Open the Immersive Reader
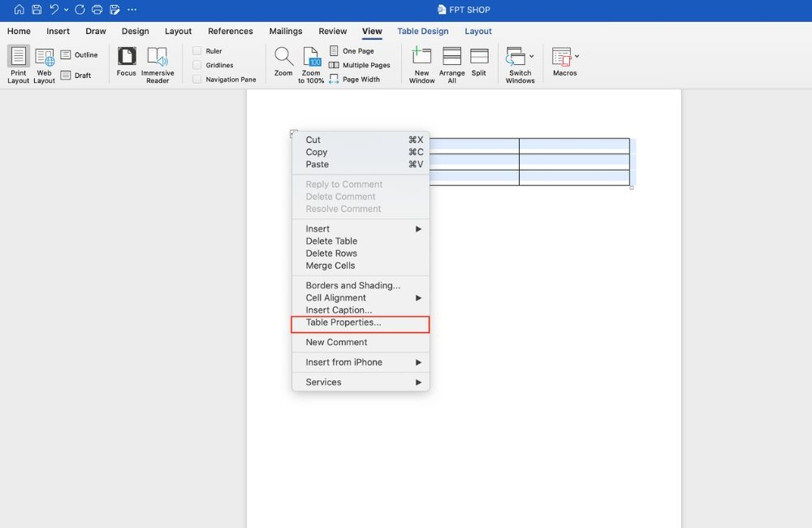 [158, 57]
